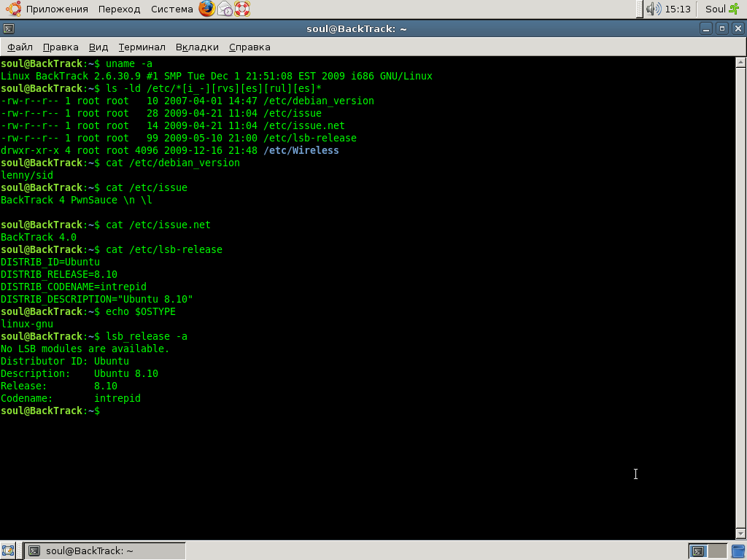Launch the Firefox browser from the top panel
The width and height of the screenshot is (747, 560).
pos(206,9)
